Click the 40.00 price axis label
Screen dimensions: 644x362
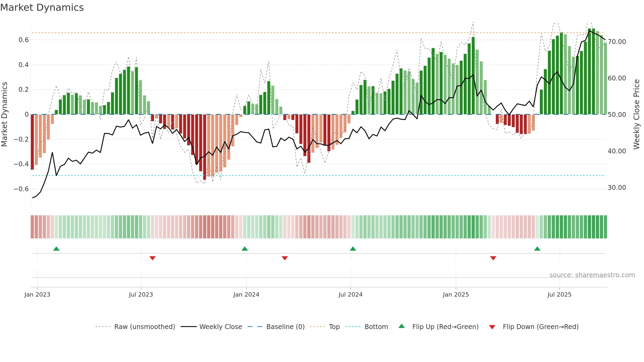[x=617, y=151]
